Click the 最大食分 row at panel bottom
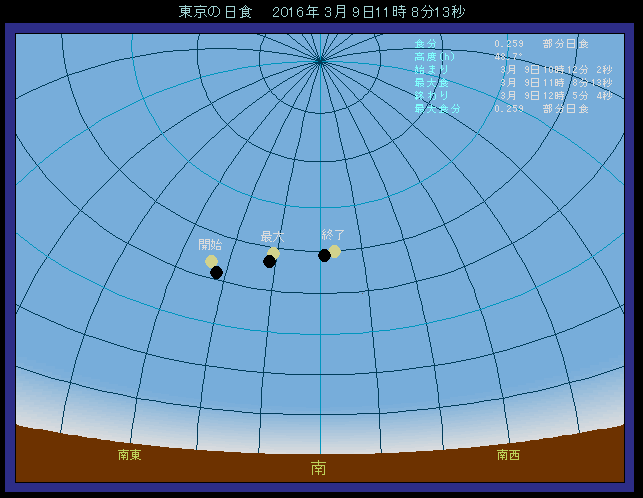The height and width of the screenshot is (498, 643). click(x=501, y=109)
